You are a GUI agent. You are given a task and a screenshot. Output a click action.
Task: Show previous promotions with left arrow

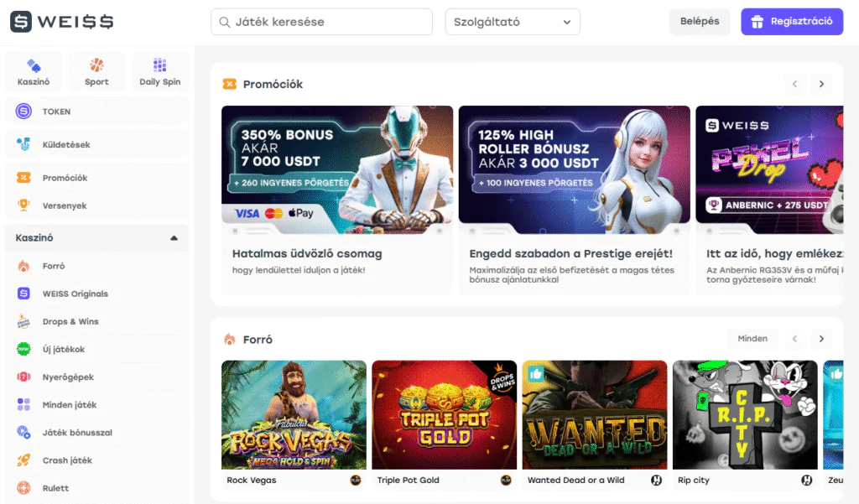coord(794,84)
